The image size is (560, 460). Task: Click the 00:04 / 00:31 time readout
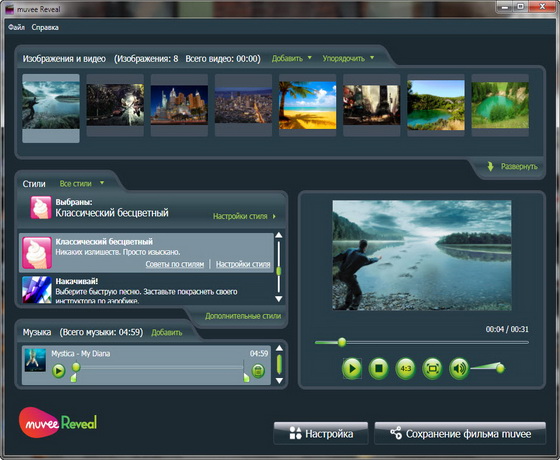tap(507, 329)
